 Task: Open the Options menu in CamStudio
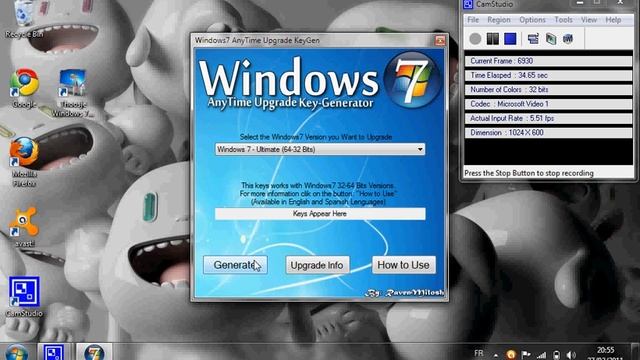532,20
